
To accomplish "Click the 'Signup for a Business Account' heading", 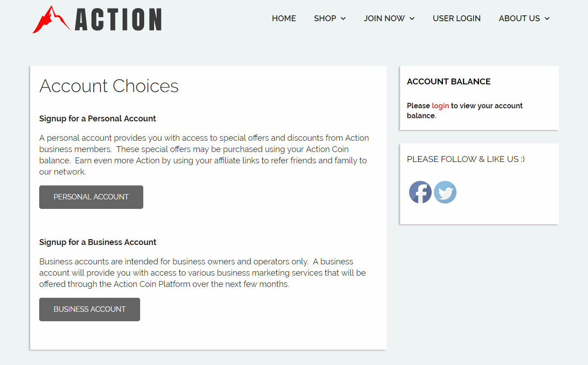I will (x=97, y=242).
